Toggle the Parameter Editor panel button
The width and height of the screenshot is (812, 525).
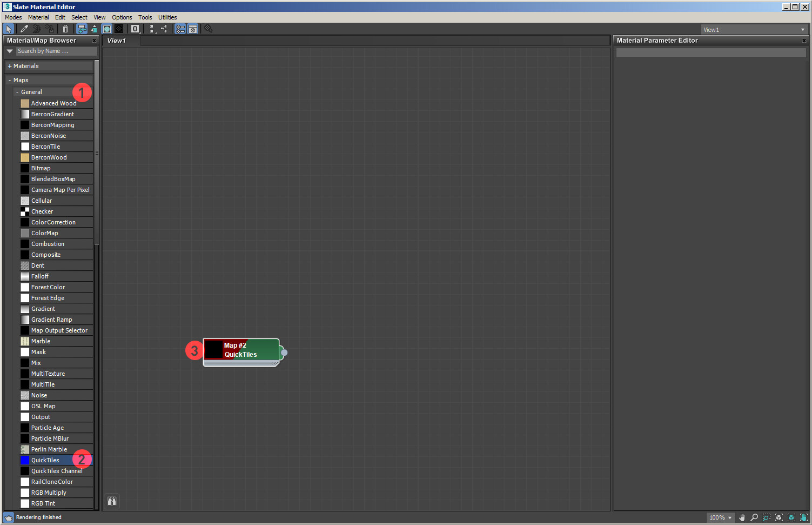[193, 29]
